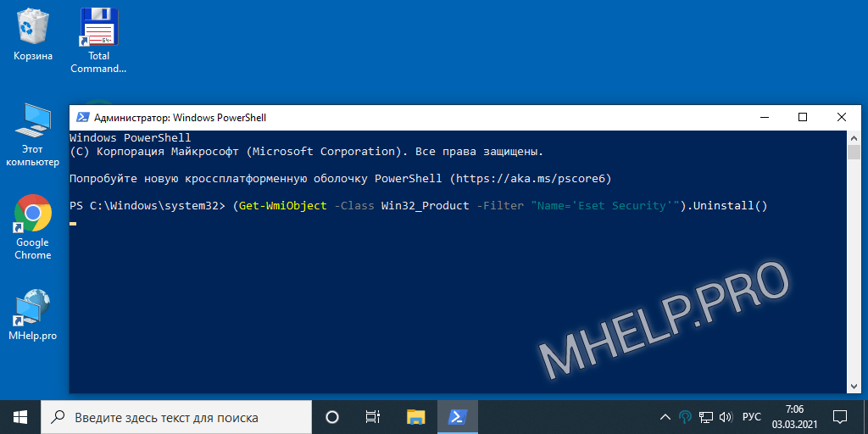Open the MHelp.pro desktop shortcut
The image size is (868, 434).
click(33, 314)
